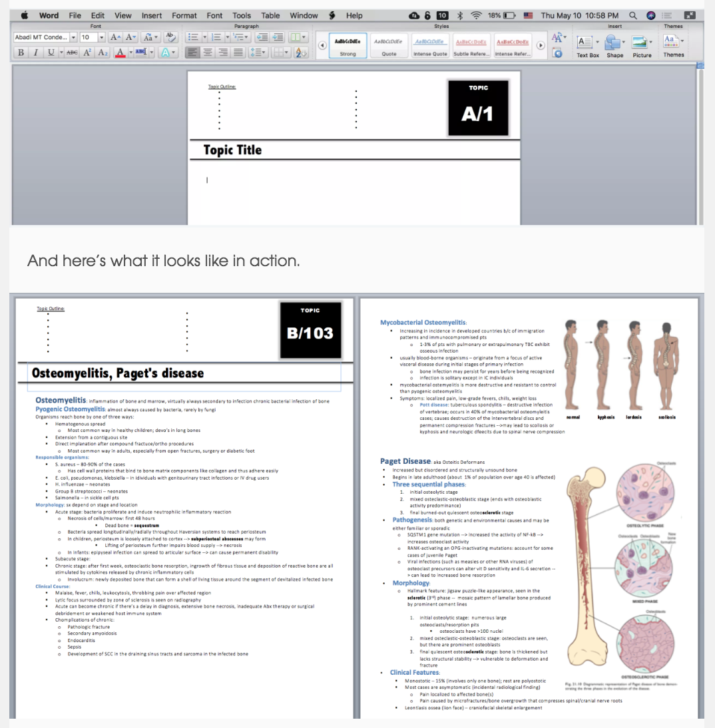Select the Bold formatting icon
This screenshot has height=728, width=715.
tap(22, 52)
